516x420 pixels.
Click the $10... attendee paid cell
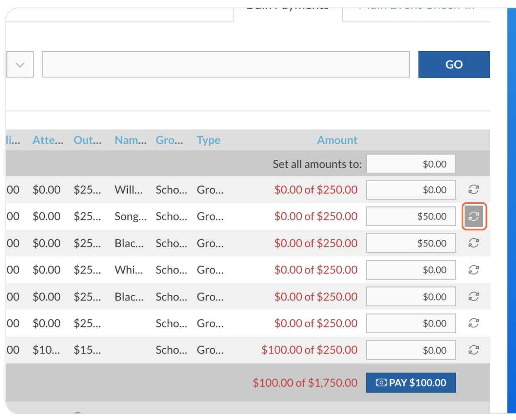(x=46, y=350)
